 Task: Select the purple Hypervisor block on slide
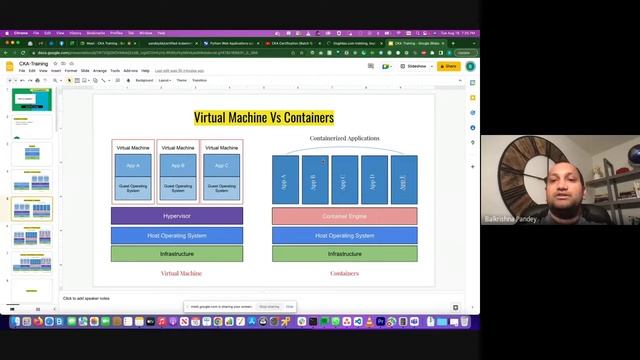click(177, 216)
